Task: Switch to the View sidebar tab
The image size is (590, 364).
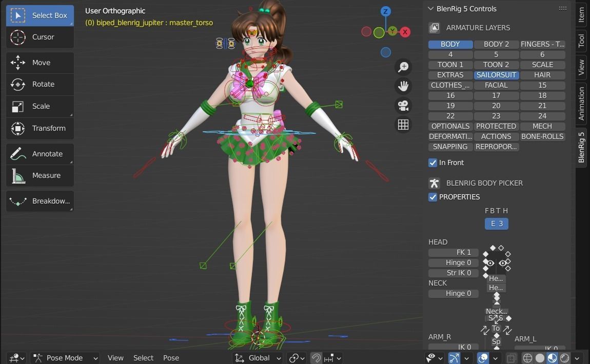Action: click(x=582, y=67)
